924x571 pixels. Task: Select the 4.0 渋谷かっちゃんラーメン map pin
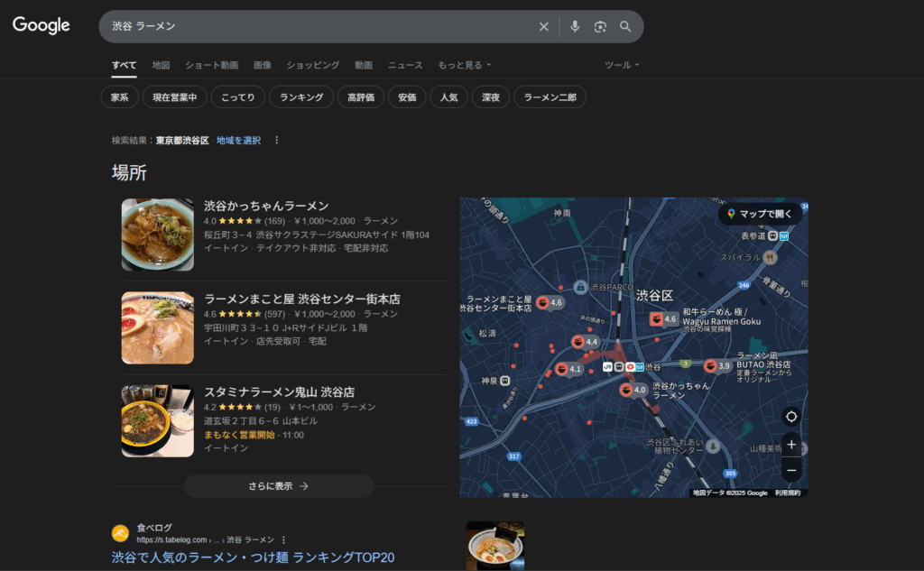point(633,390)
